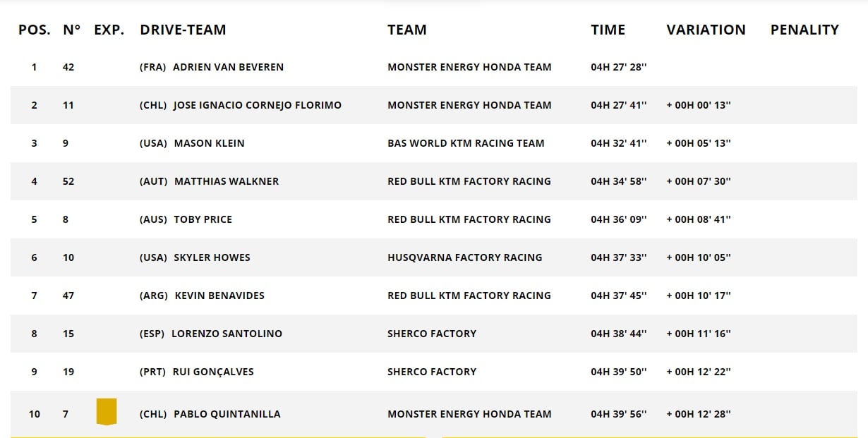Click the DRIVE-TEAM column header
This screenshot has width=868, height=438.
(x=183, y=30)
